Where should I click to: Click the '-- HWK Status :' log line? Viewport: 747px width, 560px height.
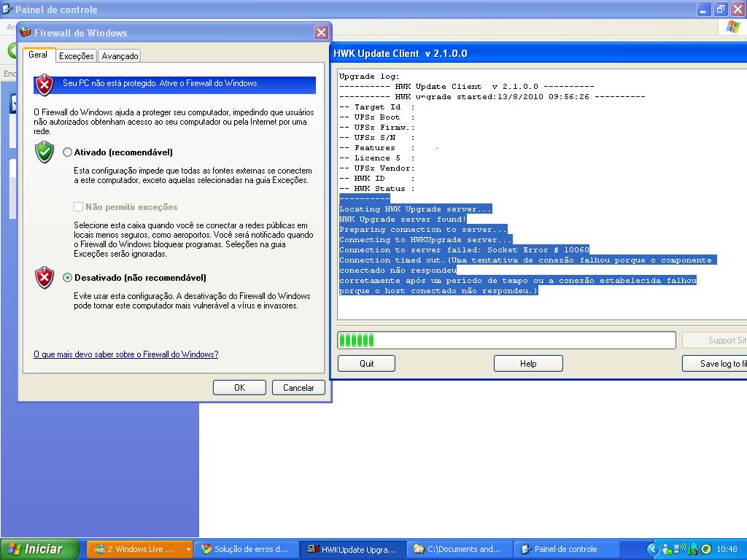377,188
